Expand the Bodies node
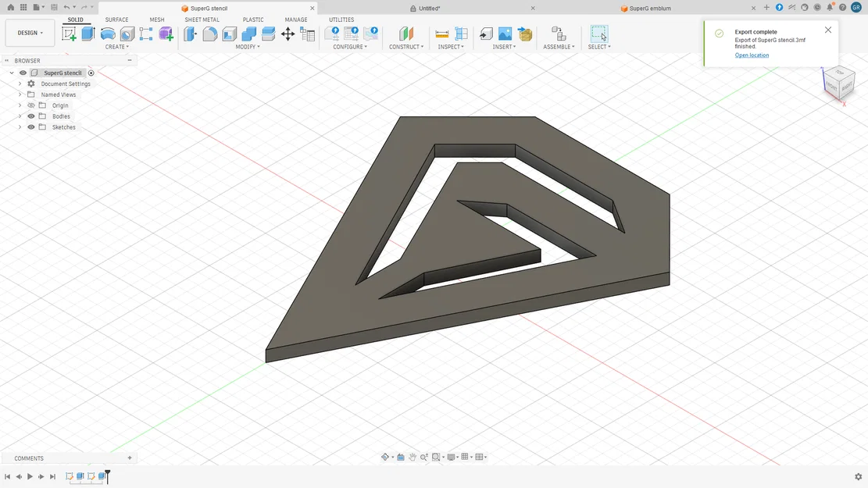 click(20, 116)
